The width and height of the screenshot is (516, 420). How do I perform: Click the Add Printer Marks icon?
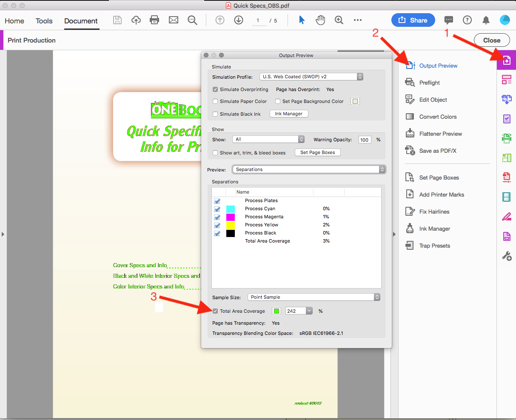410,194
